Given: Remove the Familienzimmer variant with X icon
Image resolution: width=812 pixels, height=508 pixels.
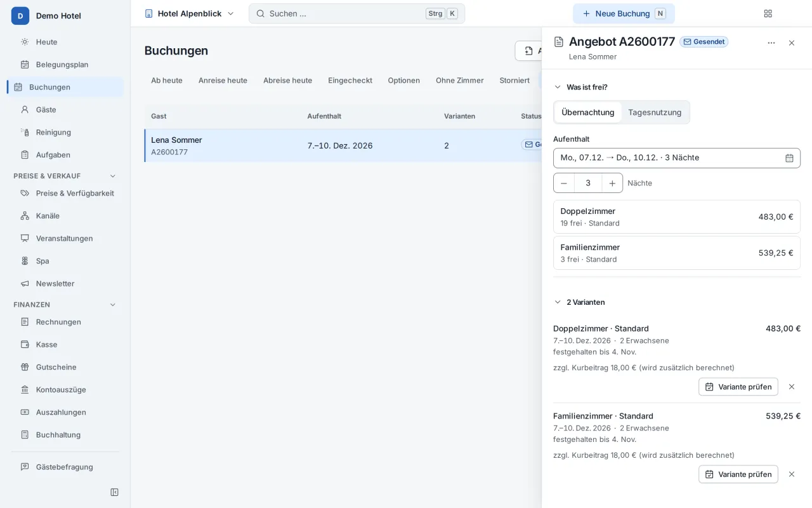Looking at the screenshot, I should click(792, 474).
